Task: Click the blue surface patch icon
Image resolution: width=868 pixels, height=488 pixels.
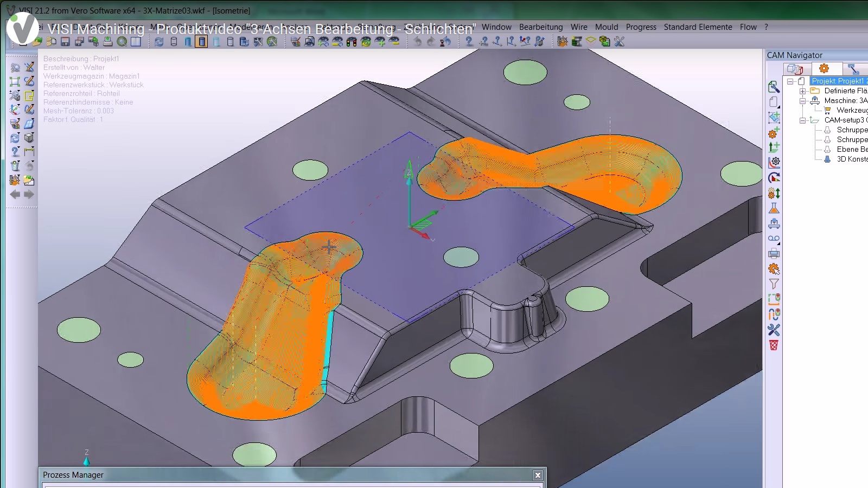Action: point(29,124)
